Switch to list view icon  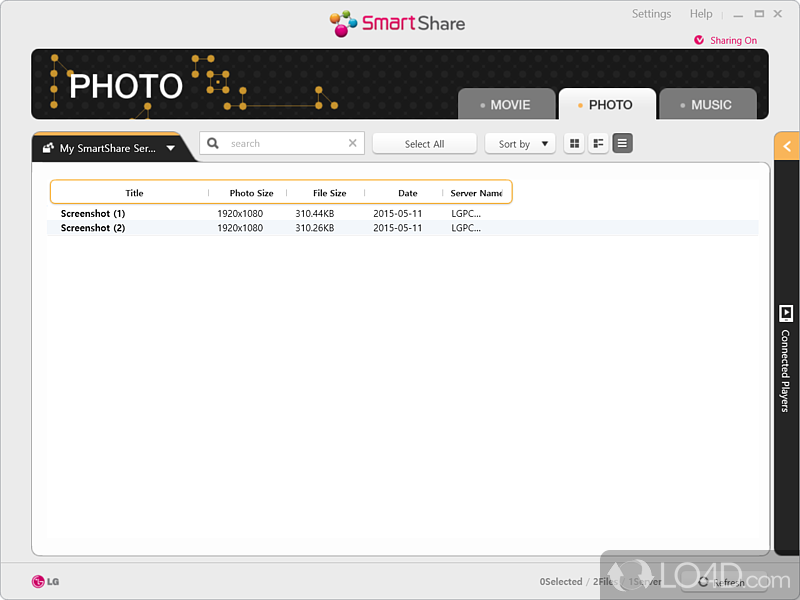(622, 144)
